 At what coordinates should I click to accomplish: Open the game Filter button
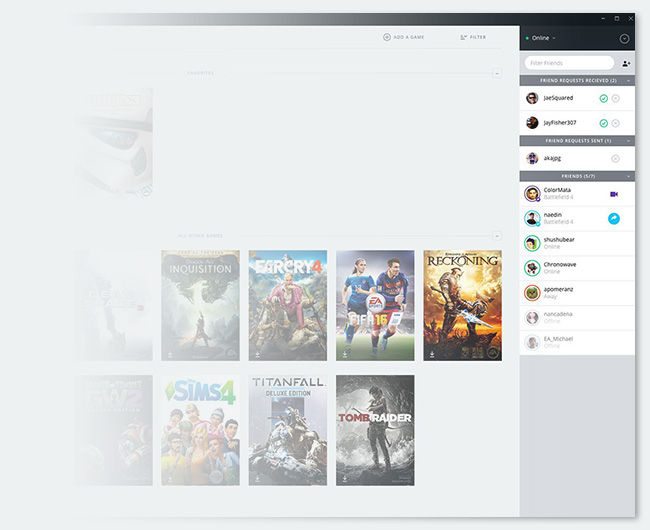coord(473,37)
